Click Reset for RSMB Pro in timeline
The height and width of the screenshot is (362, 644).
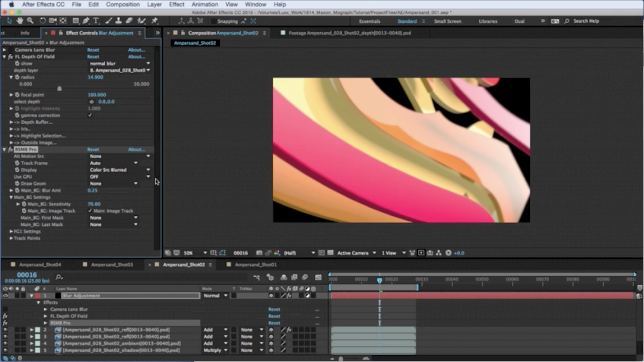274,323
